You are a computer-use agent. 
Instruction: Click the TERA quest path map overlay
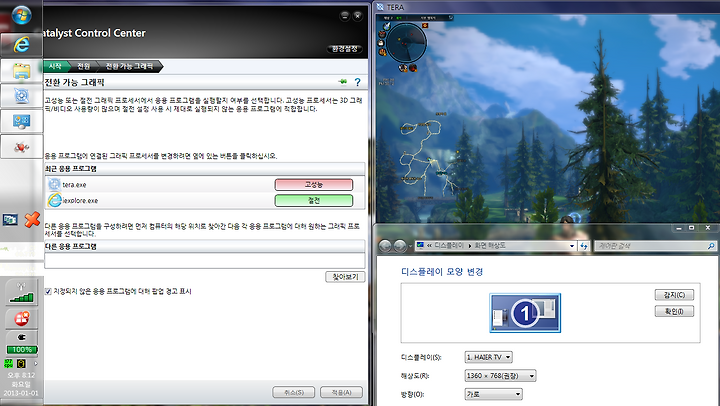click(x=429, y=158)
